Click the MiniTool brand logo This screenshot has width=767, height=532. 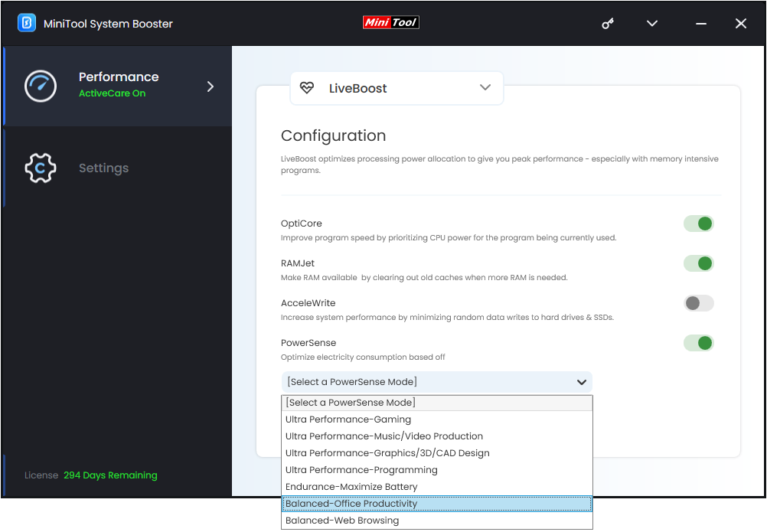click(x=391, y=22)
